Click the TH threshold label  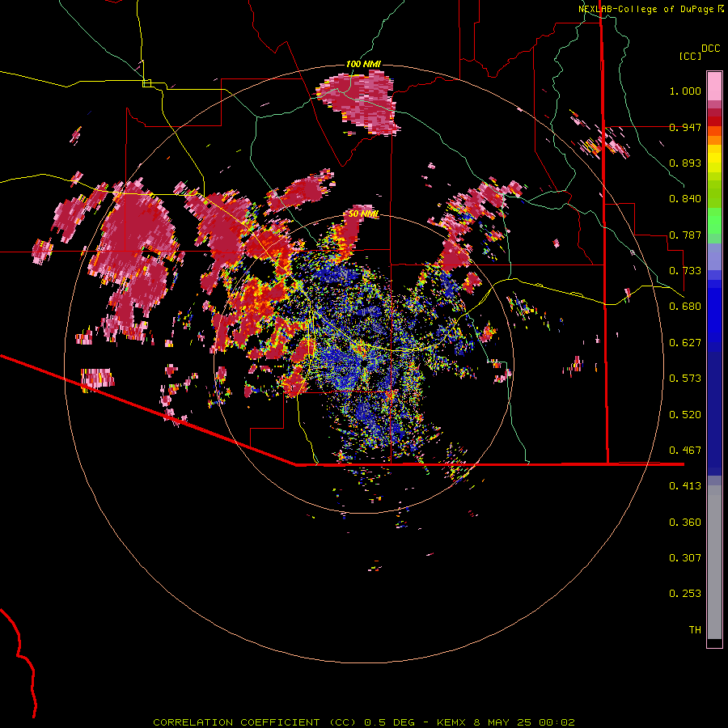click(695, 630)
